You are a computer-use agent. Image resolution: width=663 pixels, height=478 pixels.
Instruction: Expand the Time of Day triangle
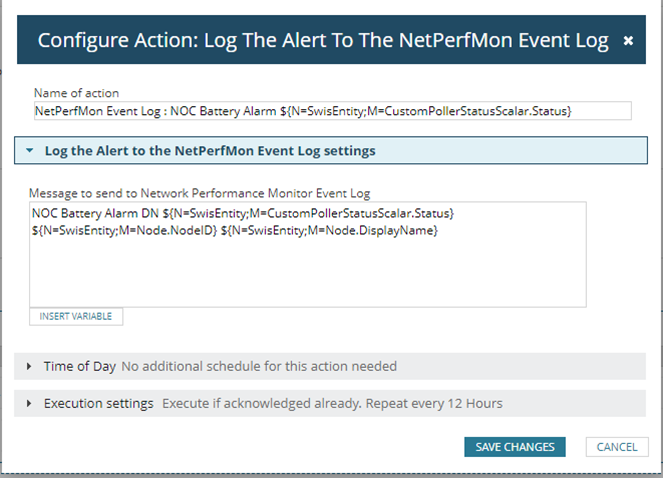coord(30,367)
